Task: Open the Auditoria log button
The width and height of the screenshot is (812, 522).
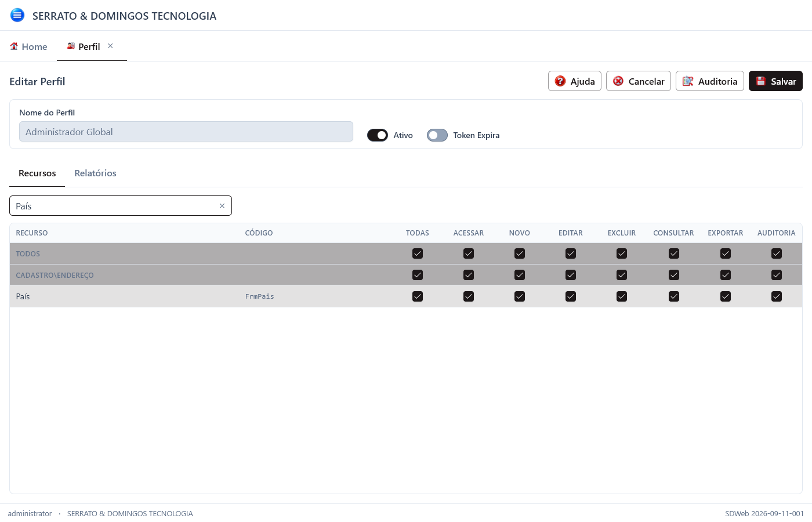Action: [x=710, y=81]
